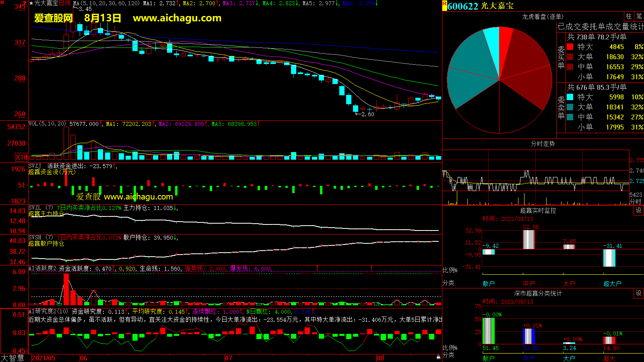Switch 龙虎看盘 to 笔 tick view
Viewport: 644px width, 362px height.
point(639,16)
